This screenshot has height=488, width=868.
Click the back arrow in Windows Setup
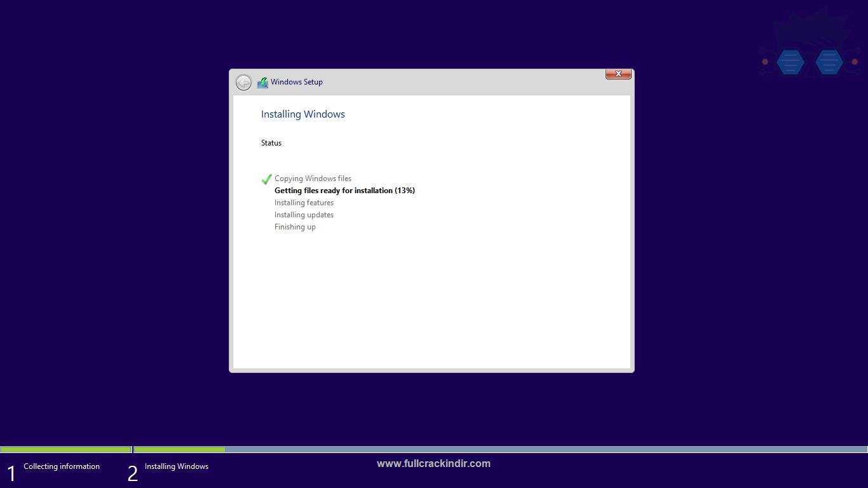(243, 83)
